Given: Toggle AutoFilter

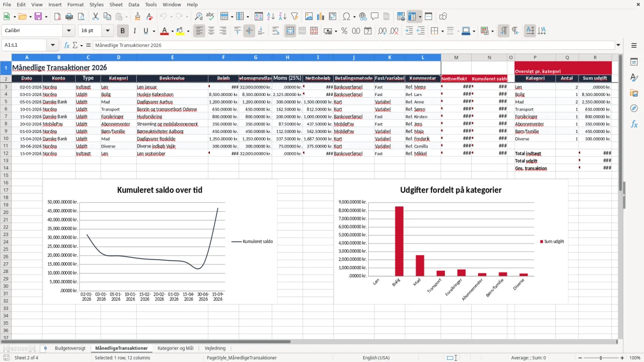Looking at the screenshot, I should 294,17.
